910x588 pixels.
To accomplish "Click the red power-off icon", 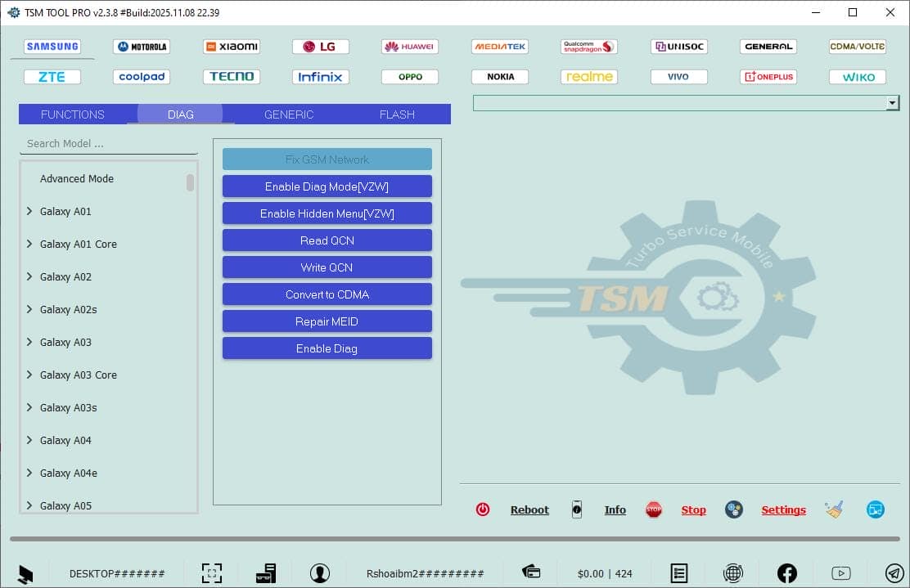I will (x=483, y=509).
